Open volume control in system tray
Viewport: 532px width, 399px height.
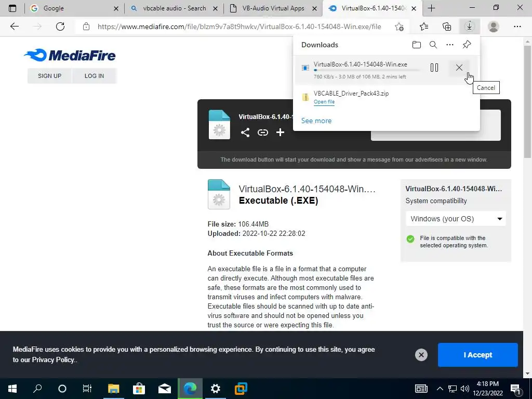pyautogui.click(x=465, y=389)
